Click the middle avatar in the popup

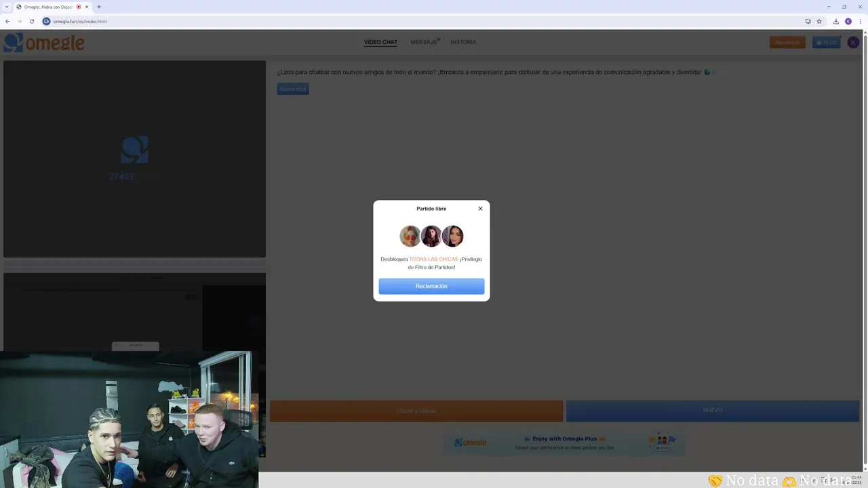[431, 236]
